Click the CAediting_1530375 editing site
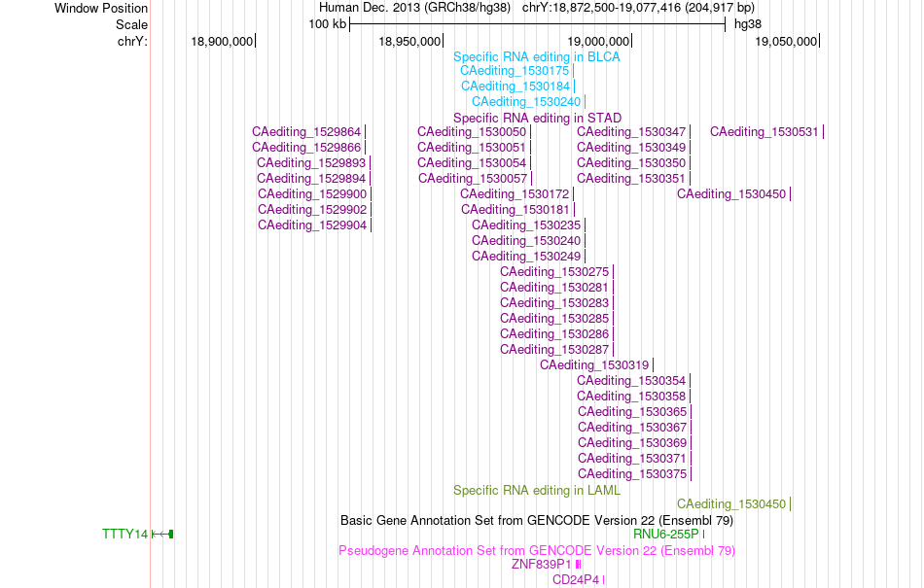This screenshot has height=588, width=924. click(x=632, y=474)
